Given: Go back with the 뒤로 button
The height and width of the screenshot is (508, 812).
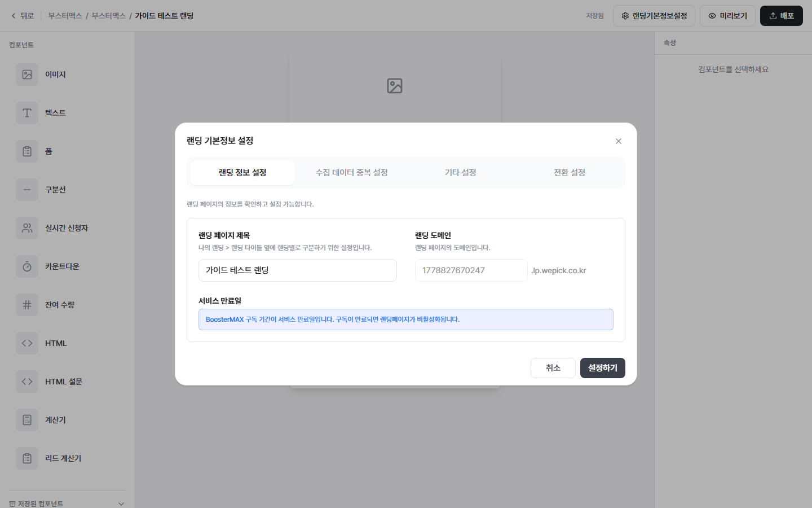Looking at the screenshot, I should 23,16.
